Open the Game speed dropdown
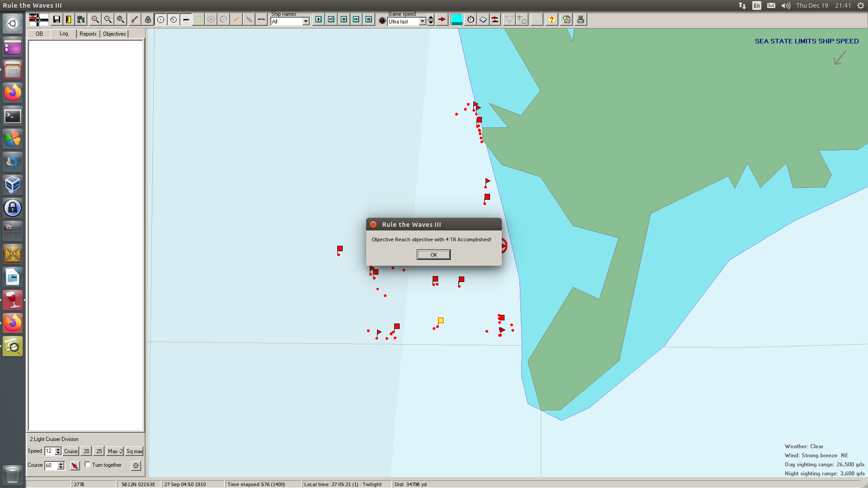This screenshot has height=488, width=868. 422,21
